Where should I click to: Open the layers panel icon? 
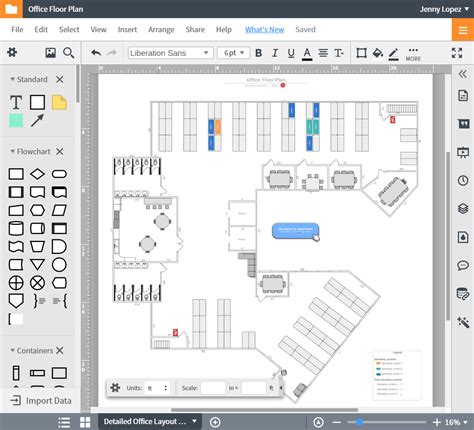(463, 209)
